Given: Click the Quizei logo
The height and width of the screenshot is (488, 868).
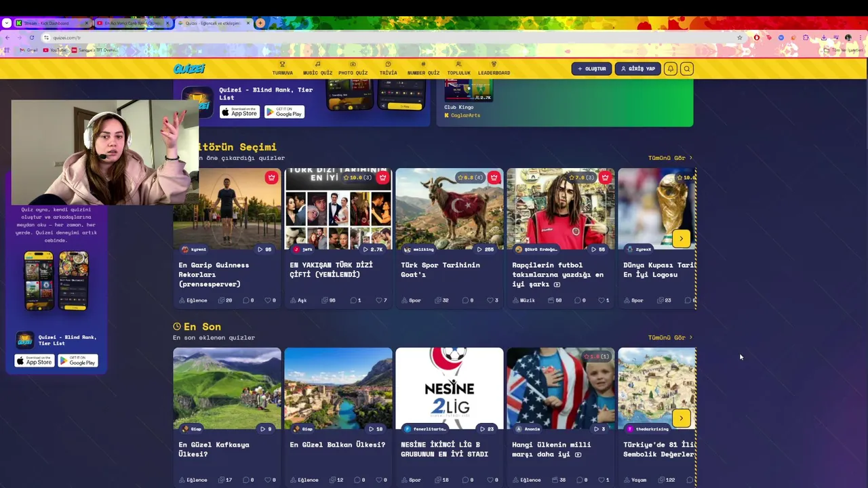Looking at the screenshot, I should click(x=189, y=68).
